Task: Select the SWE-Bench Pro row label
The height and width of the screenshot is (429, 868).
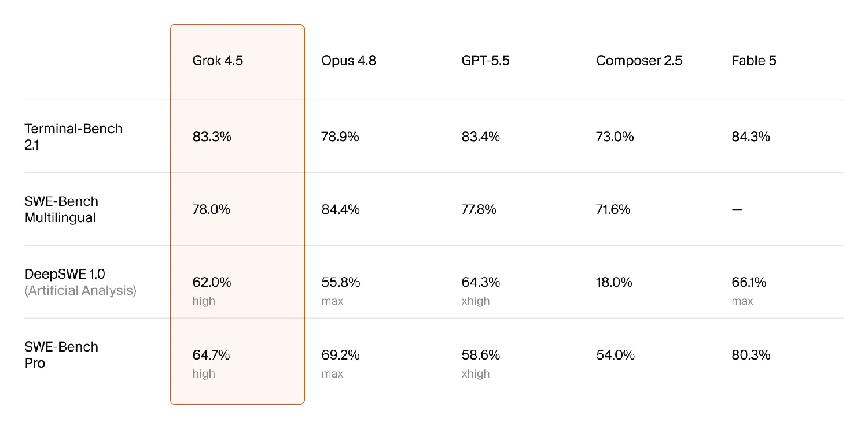Action: coord(61,355)
